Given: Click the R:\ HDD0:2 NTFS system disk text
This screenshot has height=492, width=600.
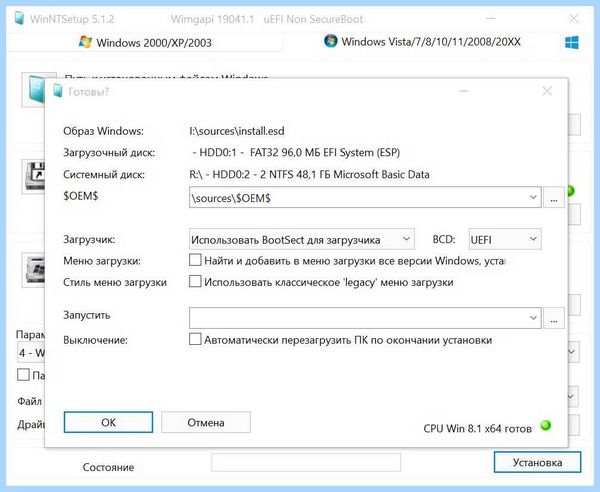Looking at the screenshot, I should pos(309,174).
